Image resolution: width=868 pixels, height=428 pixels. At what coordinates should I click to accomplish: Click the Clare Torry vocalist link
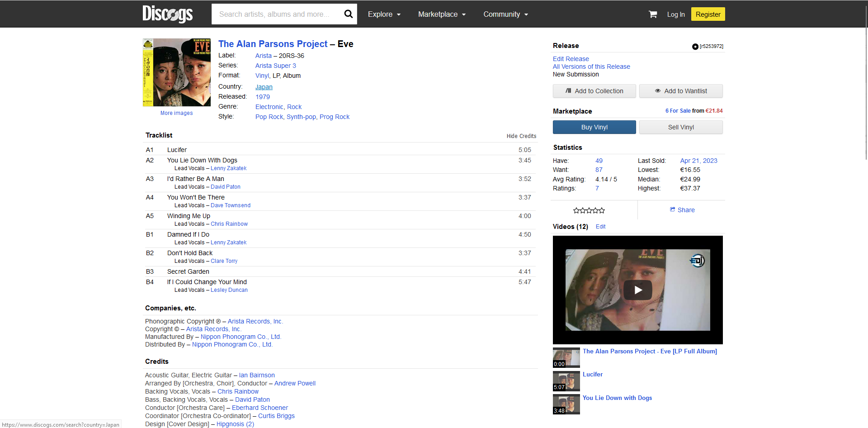point(224,261)
